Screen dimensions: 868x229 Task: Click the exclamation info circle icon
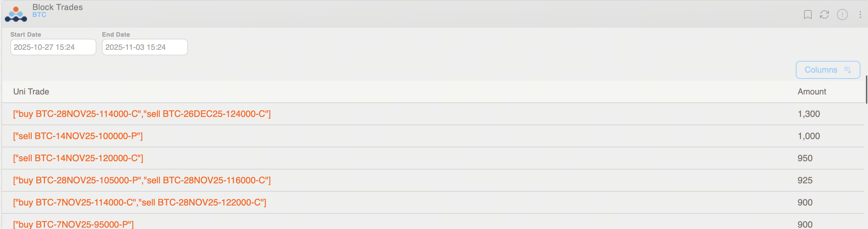(842, 15)
